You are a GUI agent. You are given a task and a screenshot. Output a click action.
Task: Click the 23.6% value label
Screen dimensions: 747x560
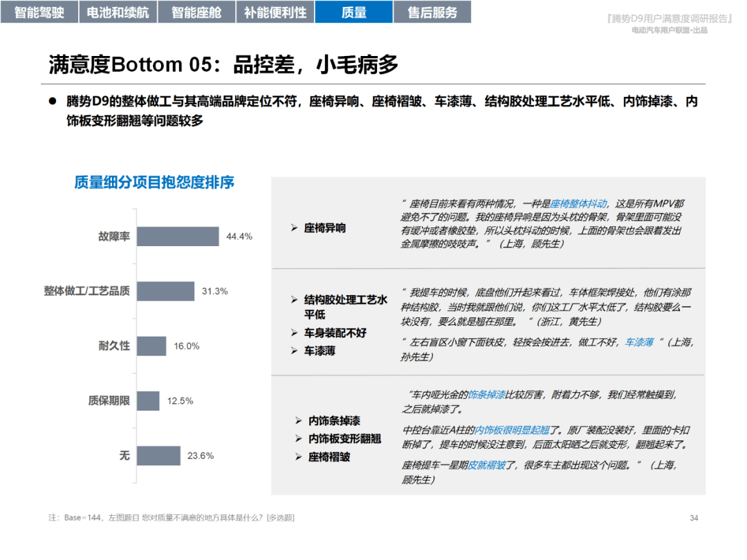pyautogui.click(x=201, y=456)
